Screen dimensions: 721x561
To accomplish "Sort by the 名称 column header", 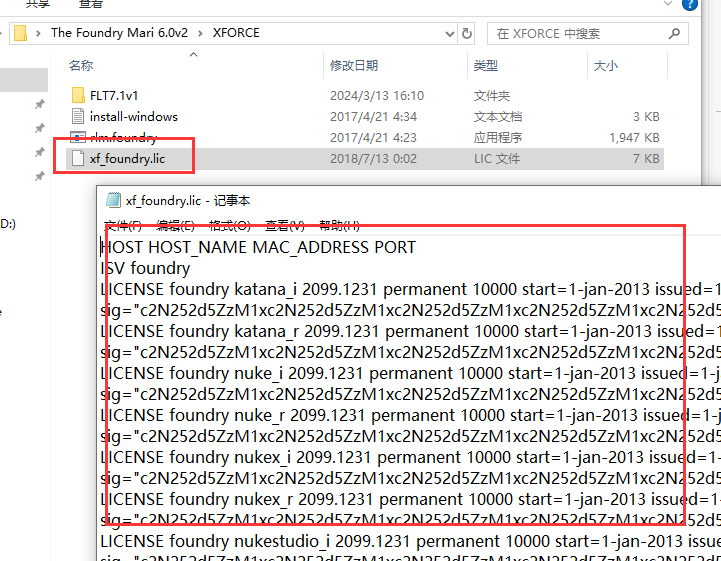I will pos(81,65).
